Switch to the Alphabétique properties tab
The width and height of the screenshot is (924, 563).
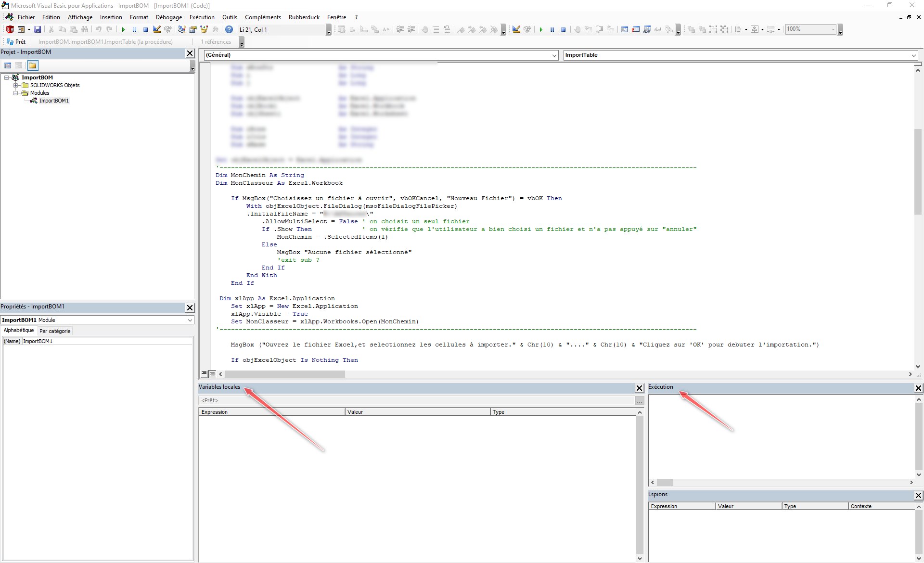coord(19,330)
